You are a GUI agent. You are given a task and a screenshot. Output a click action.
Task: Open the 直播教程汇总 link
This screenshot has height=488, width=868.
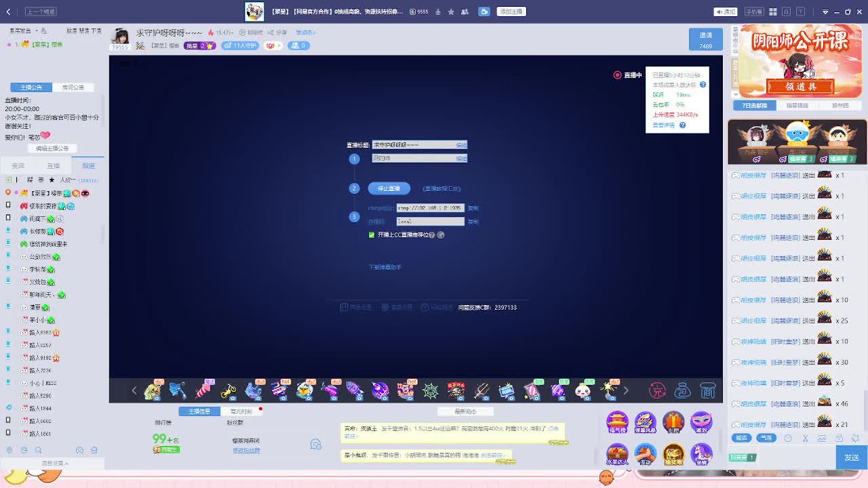pyautogui.click(x=441, y=188)
